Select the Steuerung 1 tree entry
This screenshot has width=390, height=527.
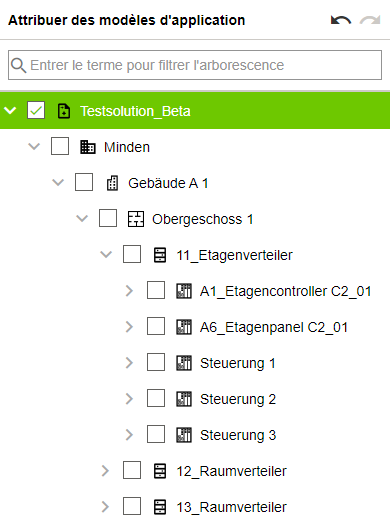point(238,363)
